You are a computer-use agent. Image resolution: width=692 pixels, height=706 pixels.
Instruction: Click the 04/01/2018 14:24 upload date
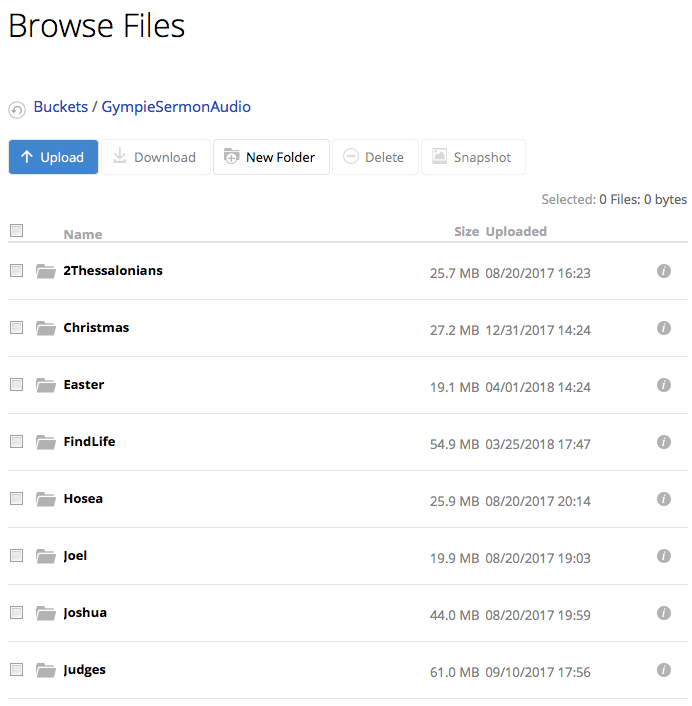538,387
